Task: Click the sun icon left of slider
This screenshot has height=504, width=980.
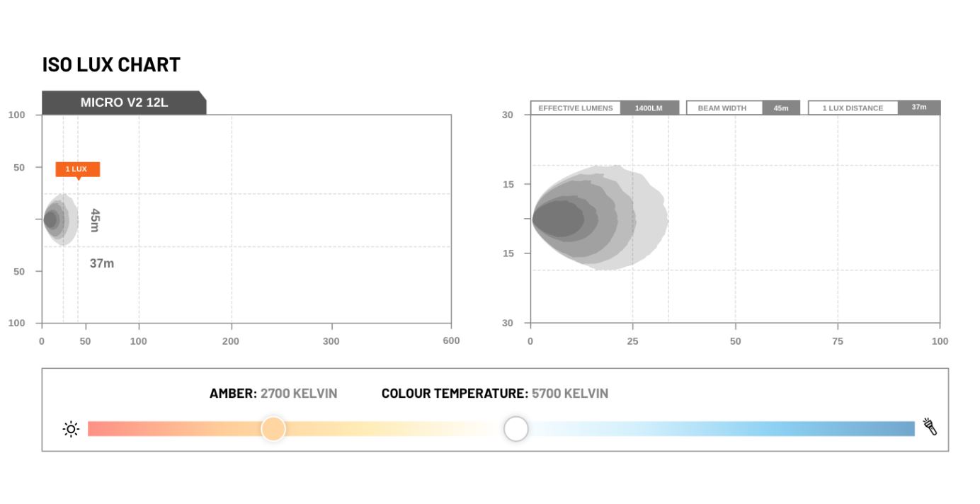Action: [x=71, y=429]
